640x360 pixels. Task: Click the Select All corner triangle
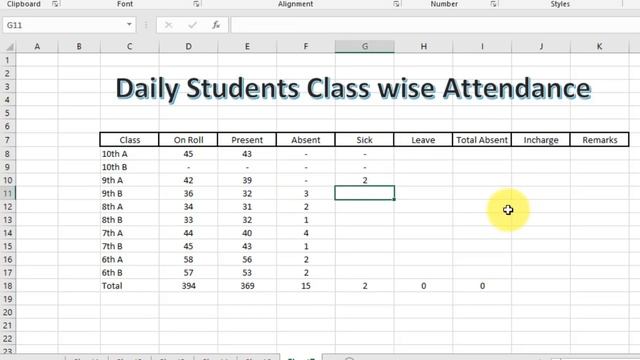click(9, 47)
